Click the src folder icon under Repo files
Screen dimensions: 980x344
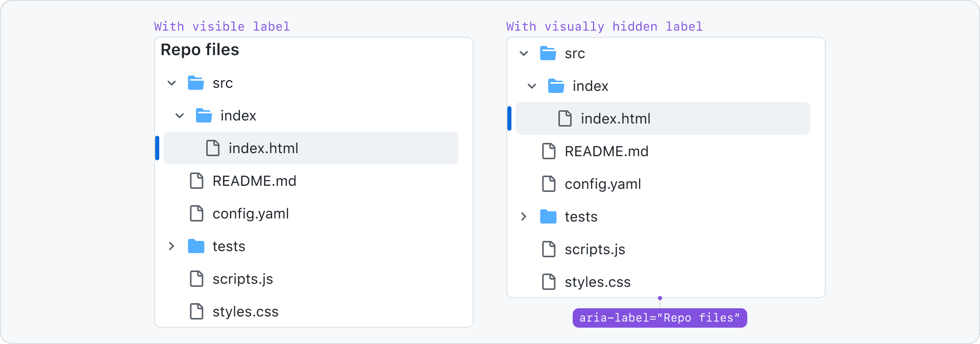pyautogui.click(x=196, y=83)
